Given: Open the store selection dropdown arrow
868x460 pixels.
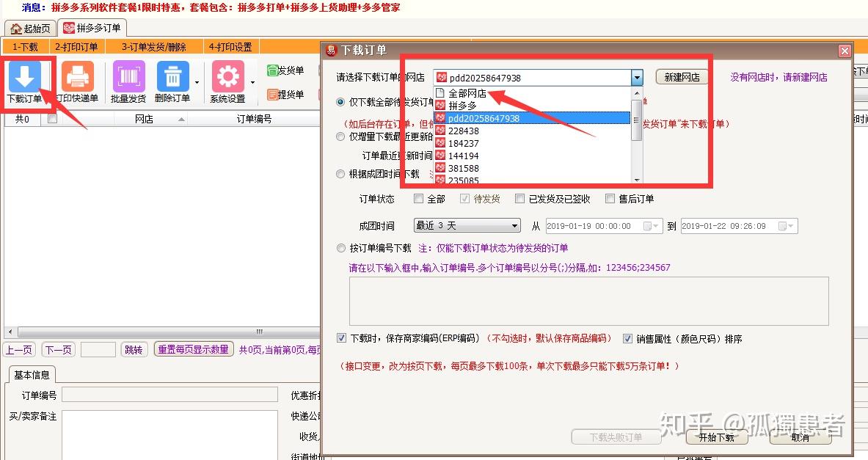Looking at the screenshot, I should [x=637, y=76].
